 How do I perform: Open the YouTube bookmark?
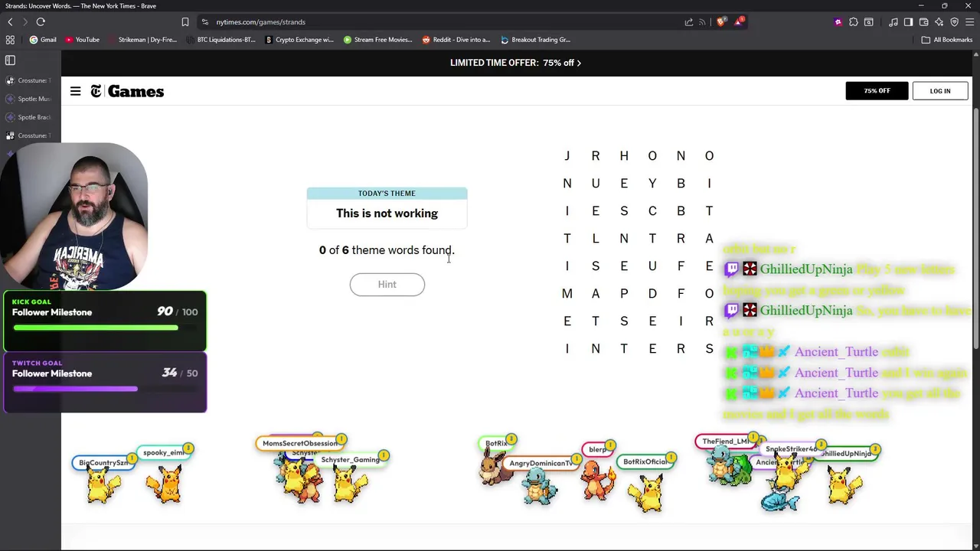83,40
